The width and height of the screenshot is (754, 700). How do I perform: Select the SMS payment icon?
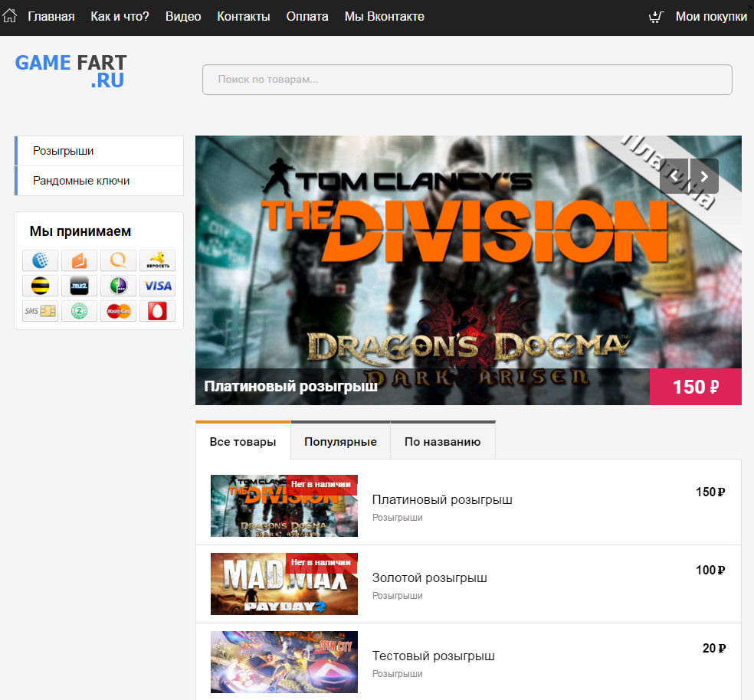click(x=41, y=311)
